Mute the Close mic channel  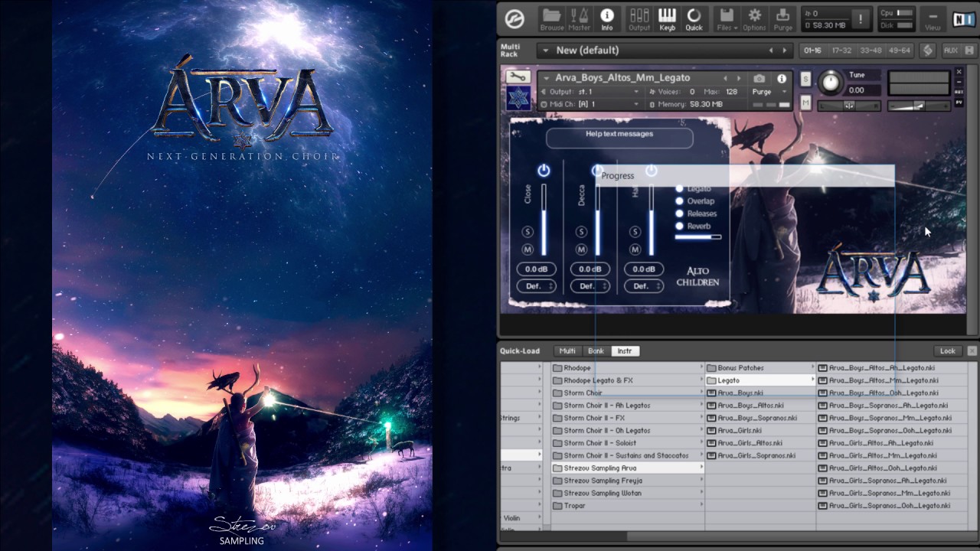(528, 249)
